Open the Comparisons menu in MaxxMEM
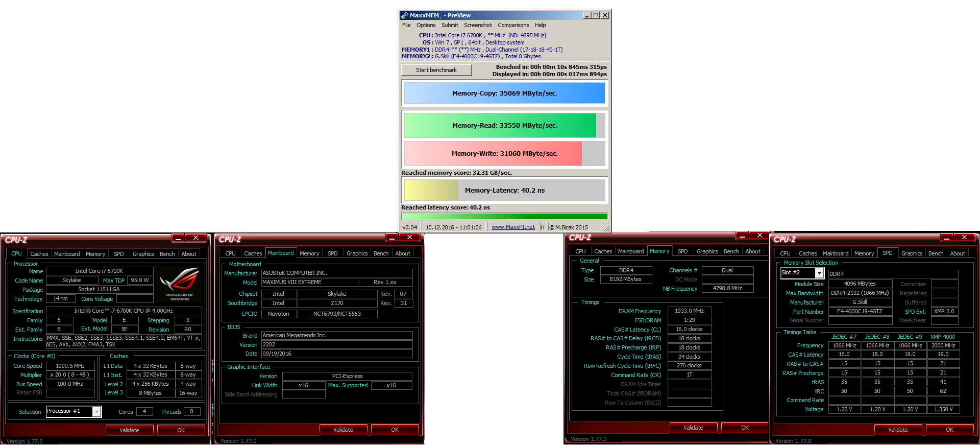The width and height of the screenshot is (980, 445). tap(513, 25)
